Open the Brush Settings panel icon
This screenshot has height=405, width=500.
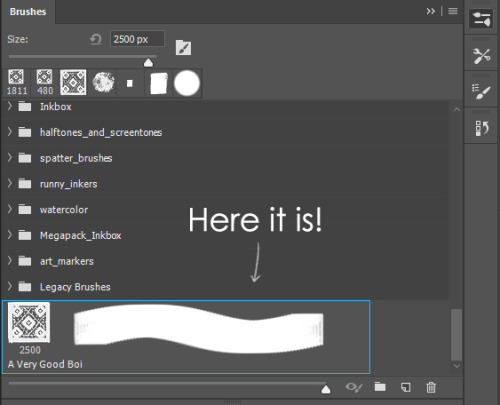(x=481, y=19)
